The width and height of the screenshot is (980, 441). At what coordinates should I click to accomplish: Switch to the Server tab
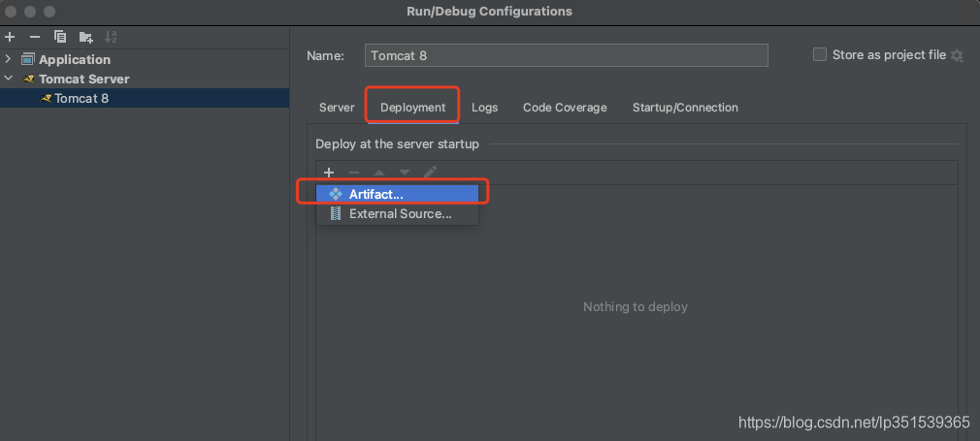point(337,108)
